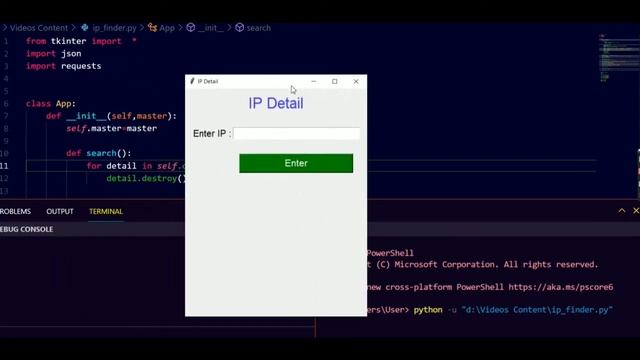The image size is (640, 360).
Task: Click the 'class App:' code line
Action: (51, 104)
